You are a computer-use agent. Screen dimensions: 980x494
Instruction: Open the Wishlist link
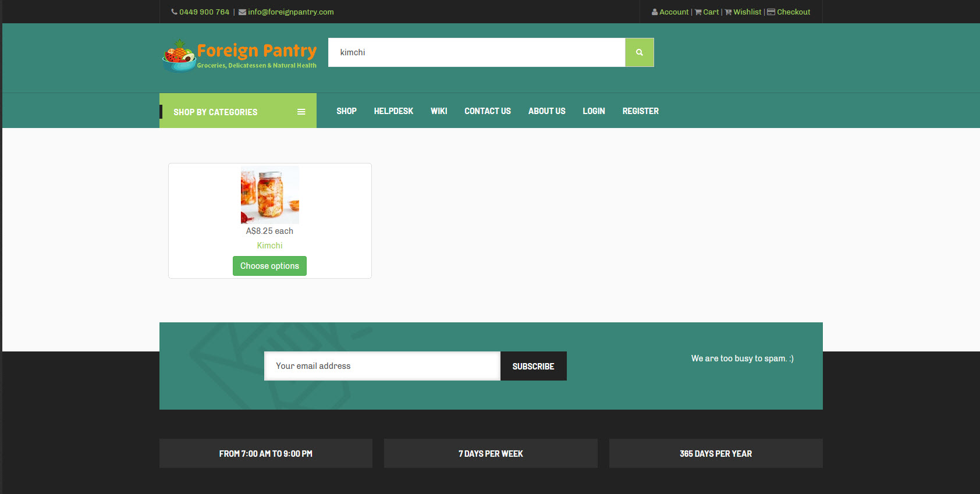[747, 12]
